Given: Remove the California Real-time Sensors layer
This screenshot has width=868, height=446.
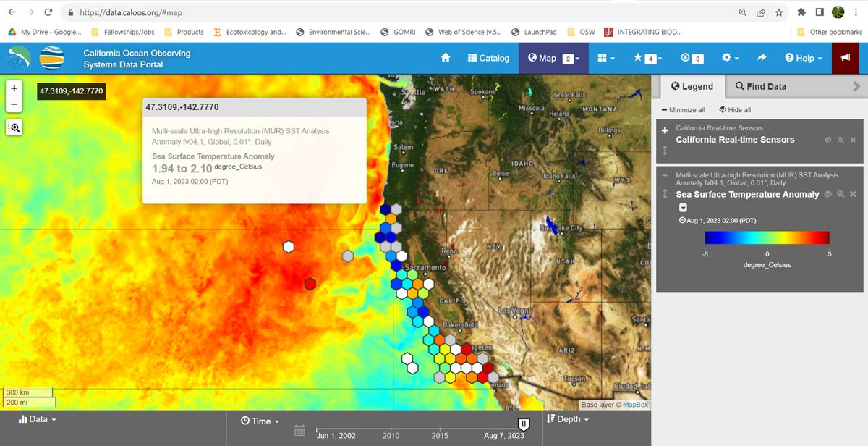Looking at the screenshot, I should click(852, 140).
